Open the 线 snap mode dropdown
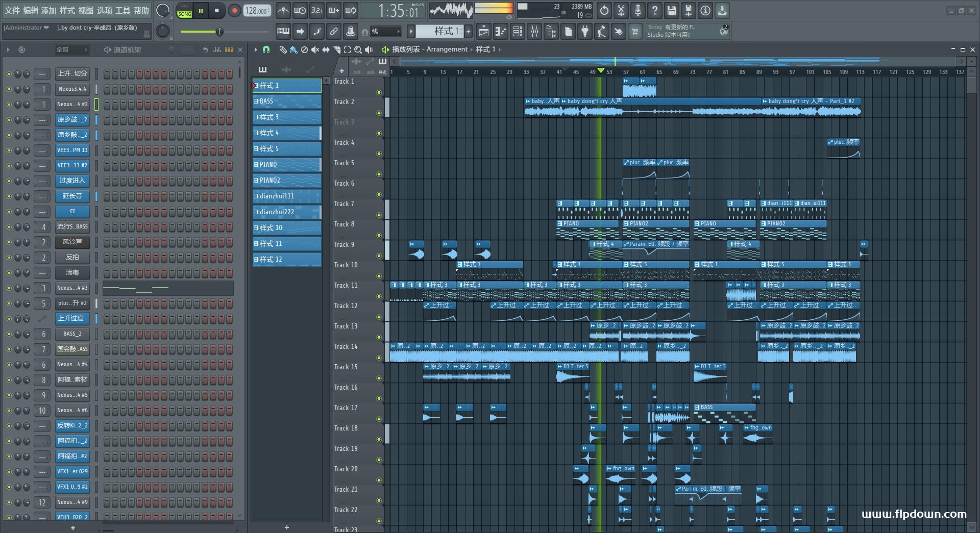980x533 pixels. tap(386, 32)
